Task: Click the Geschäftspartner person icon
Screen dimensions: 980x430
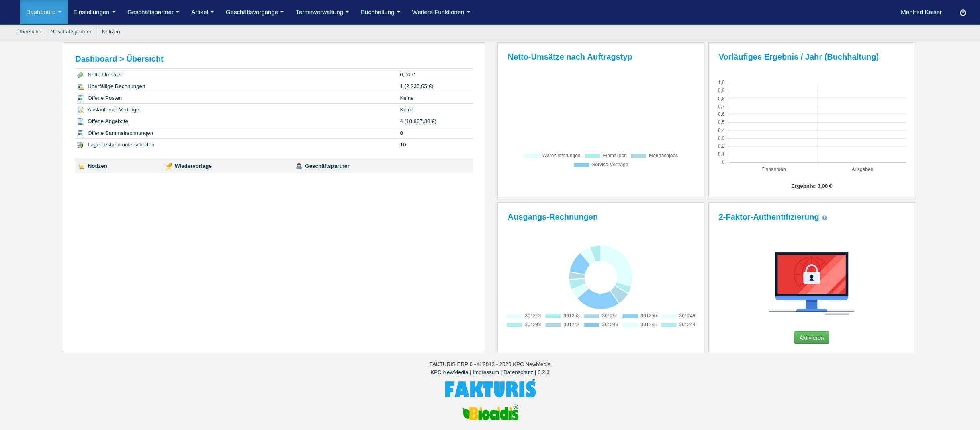Action: click(299, 166)
